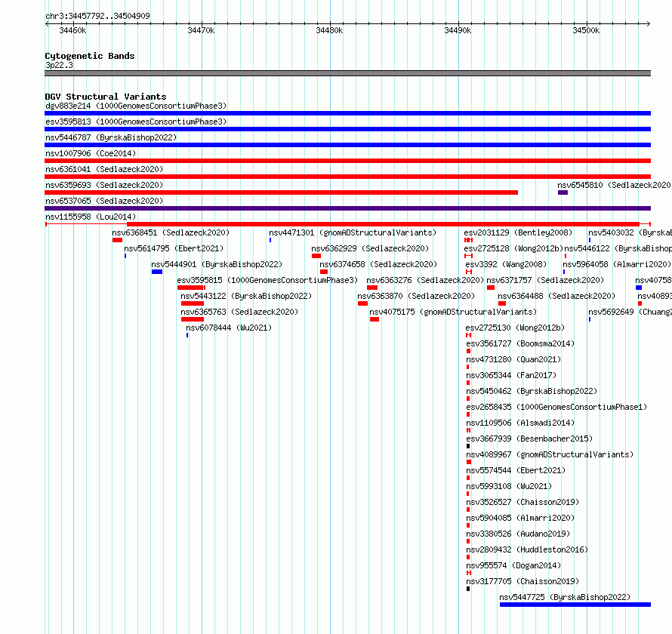This screenshot has width=672, height=634.
Task: Select the blue nsv5447725 variant bar
Action: tap(575, 605)
